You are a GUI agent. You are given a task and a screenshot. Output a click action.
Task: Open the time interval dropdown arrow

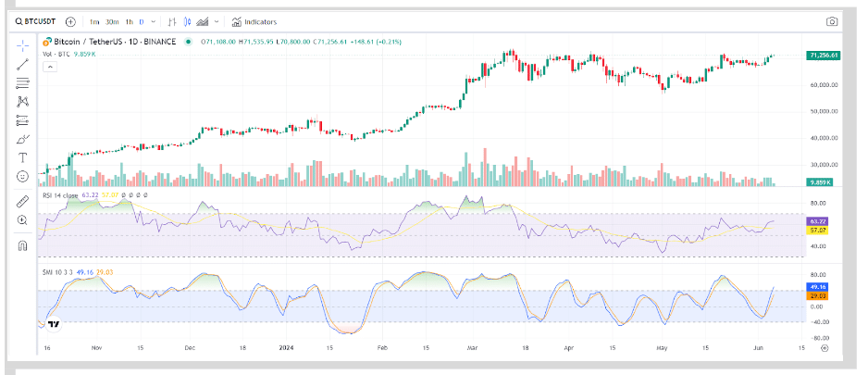click(x=154, y=21)
